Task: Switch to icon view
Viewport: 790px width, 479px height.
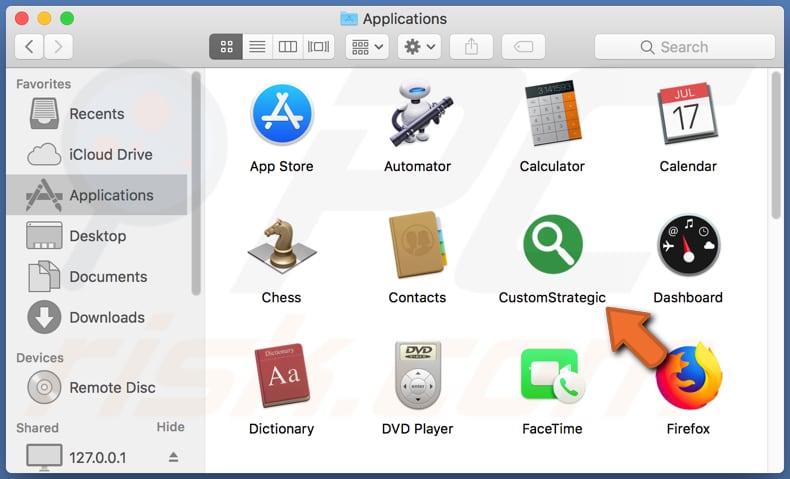Action: (226, 47)
